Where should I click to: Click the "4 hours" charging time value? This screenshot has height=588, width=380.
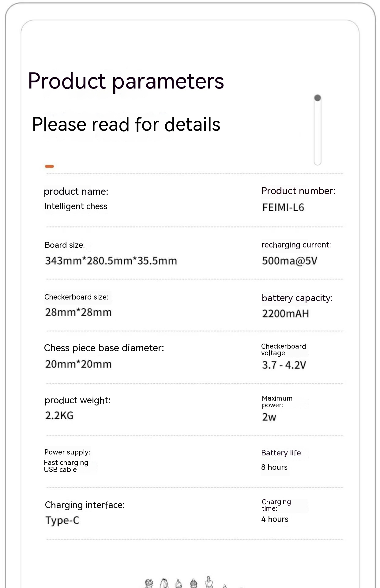pyautogui.click(x=275, y=519)
